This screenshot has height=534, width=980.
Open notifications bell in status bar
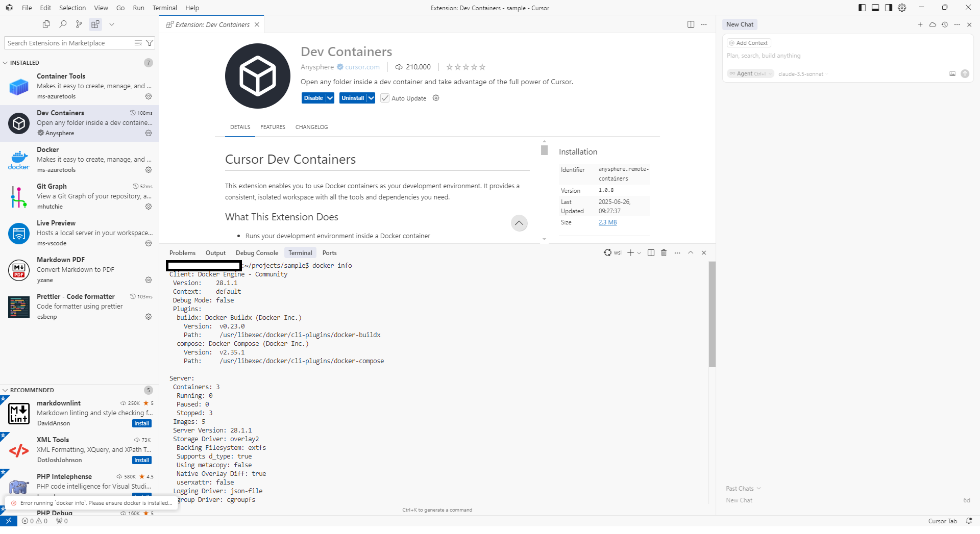tap(969, 521)
